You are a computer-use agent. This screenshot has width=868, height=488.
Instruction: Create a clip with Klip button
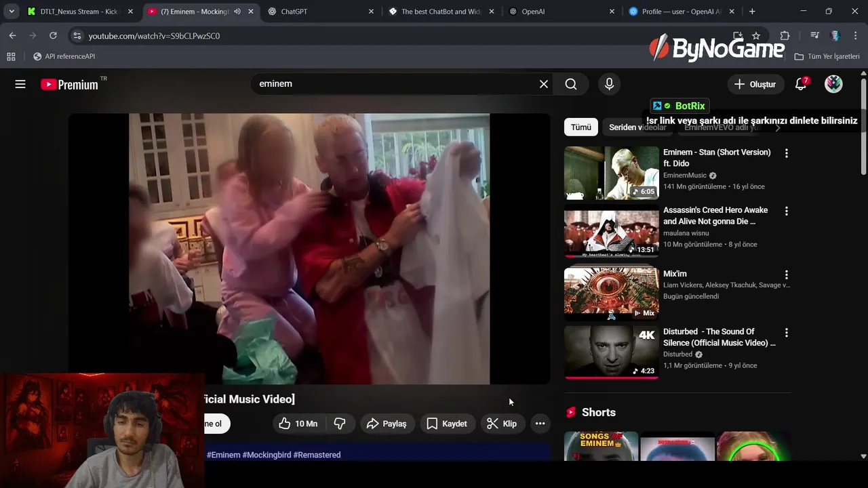click(502, 424)
